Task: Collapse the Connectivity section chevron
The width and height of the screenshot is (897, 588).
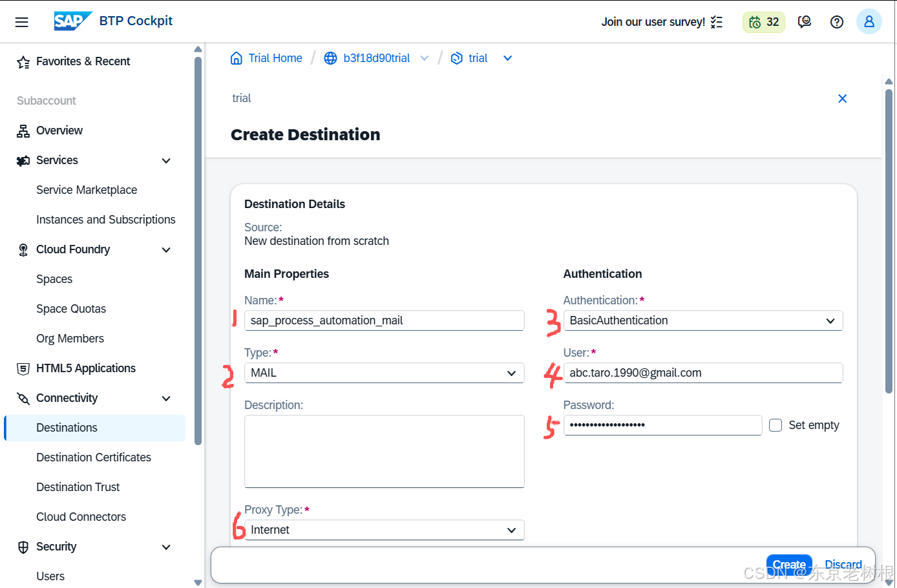Action: click(x=166, y=399)
